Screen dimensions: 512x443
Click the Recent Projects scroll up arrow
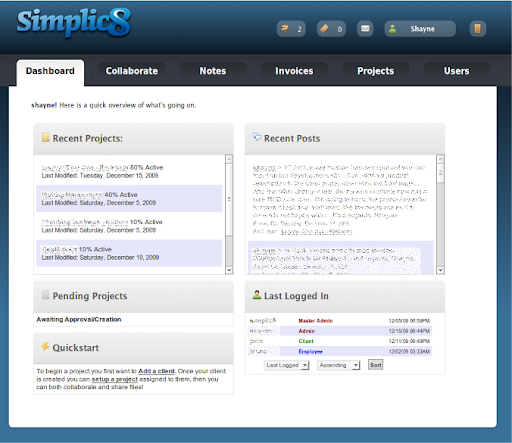pos(229,159)
